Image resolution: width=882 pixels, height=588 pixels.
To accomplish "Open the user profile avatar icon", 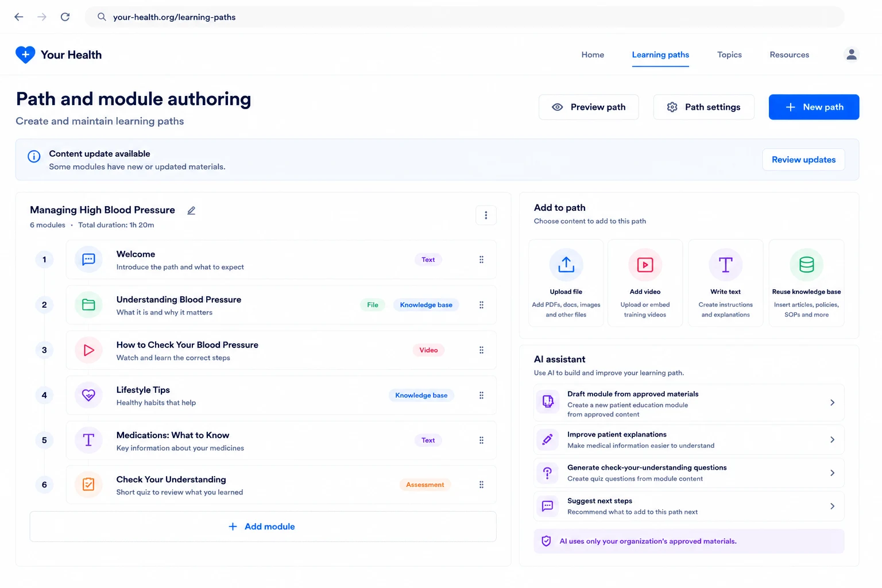I will pos(852,55).
